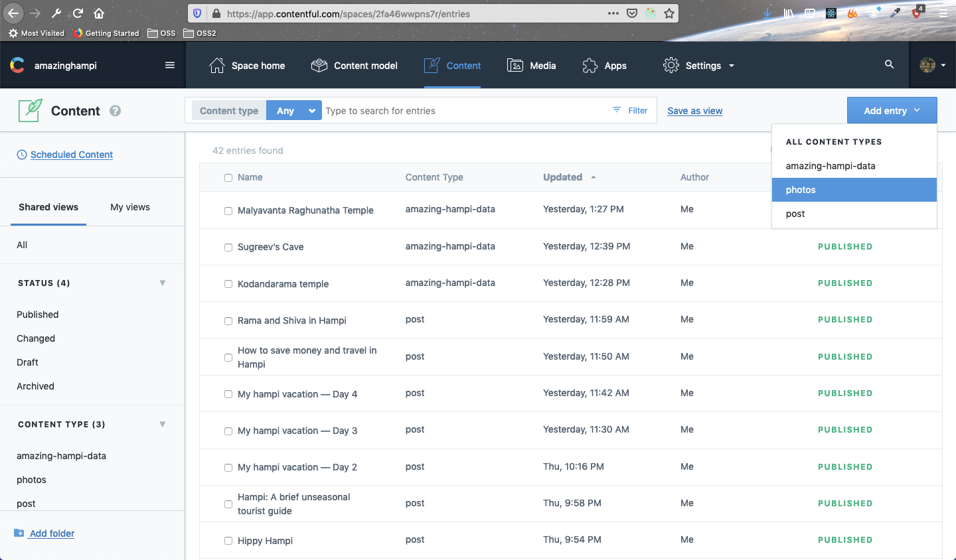Collapse the CONTENT TYPE (3) section arrow
Screen dimensions: 956x560
point(163,424)
